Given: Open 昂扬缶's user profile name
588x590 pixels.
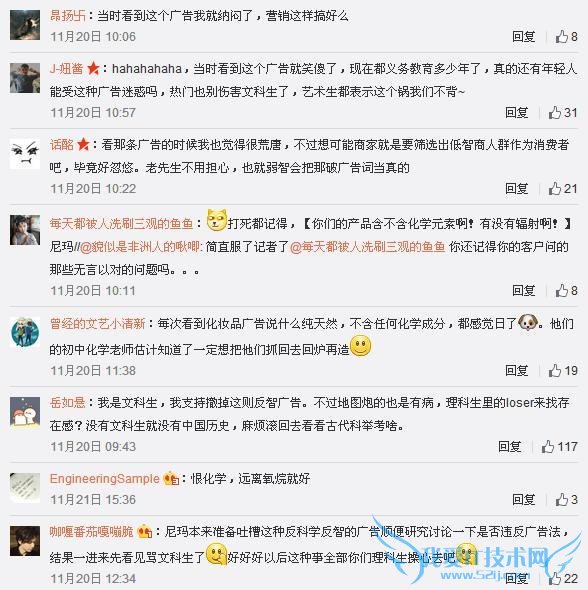Looking at the screenshot, I should (68, 16).
